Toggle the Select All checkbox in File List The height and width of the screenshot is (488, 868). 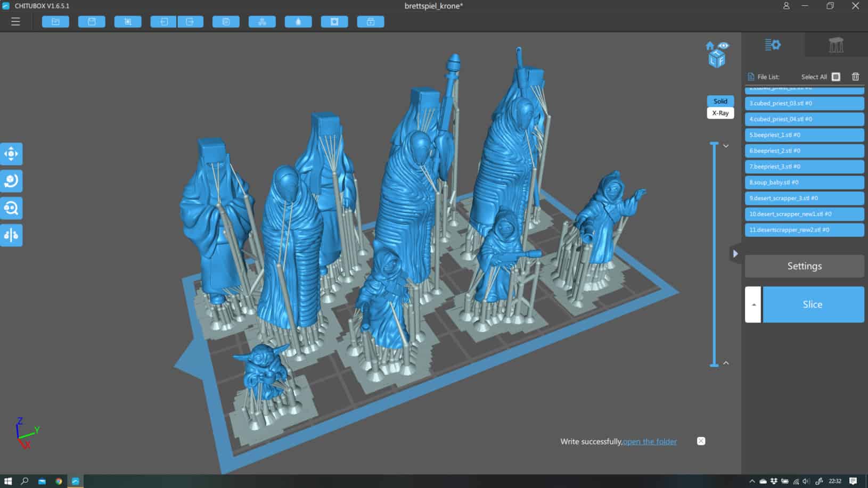(835, 77)
